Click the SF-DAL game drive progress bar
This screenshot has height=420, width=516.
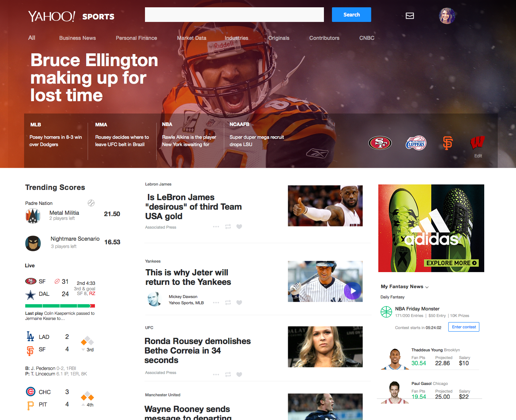[x=60, y=306]
